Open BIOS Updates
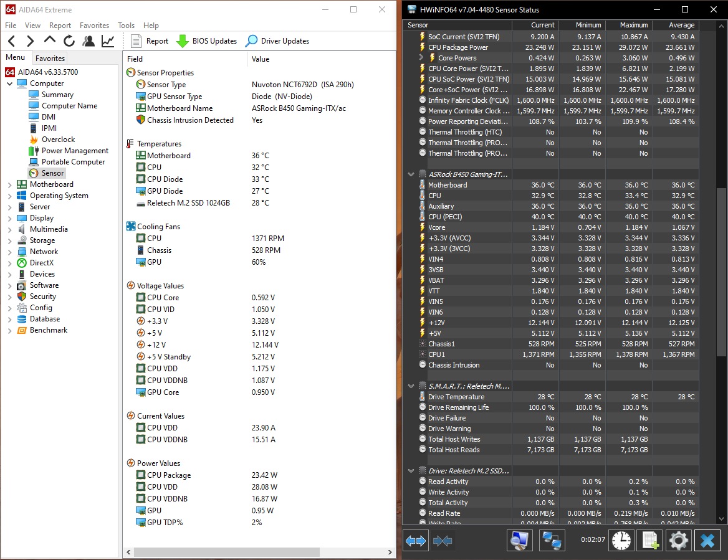The height and width of the screenshot is (560, 728). coord(206,41)
